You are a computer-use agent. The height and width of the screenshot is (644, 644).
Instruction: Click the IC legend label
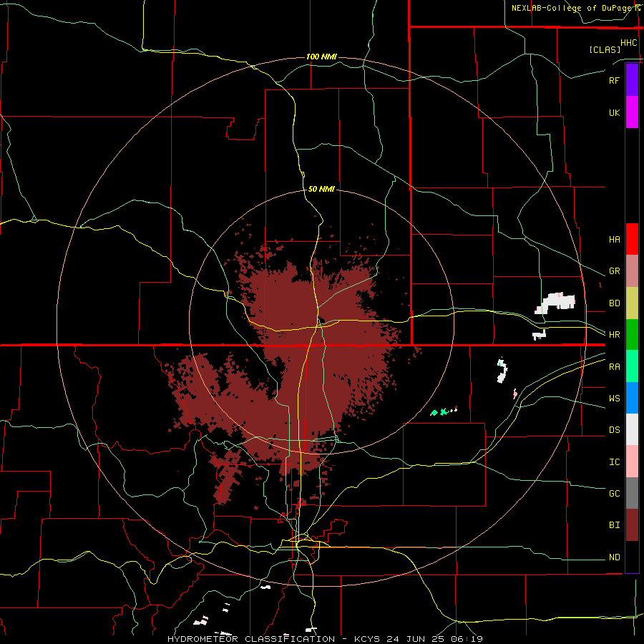pyautogui.click(x=614, y=462)
